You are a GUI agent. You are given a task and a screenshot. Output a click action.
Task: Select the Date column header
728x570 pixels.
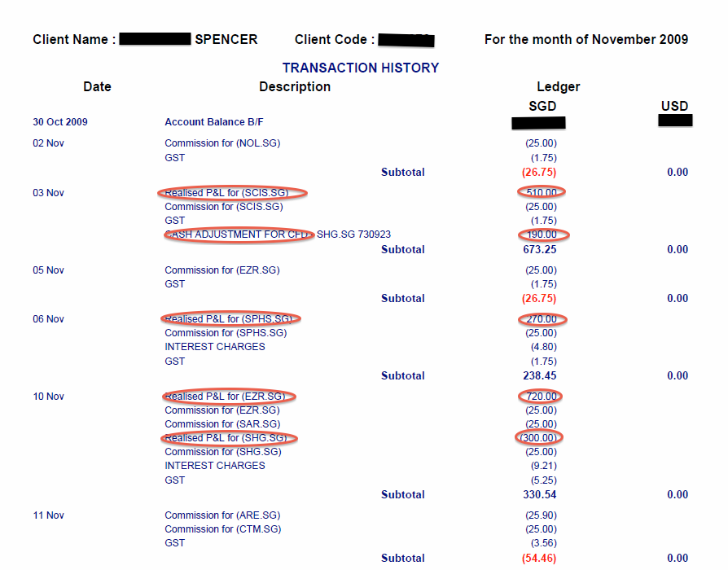97,86
